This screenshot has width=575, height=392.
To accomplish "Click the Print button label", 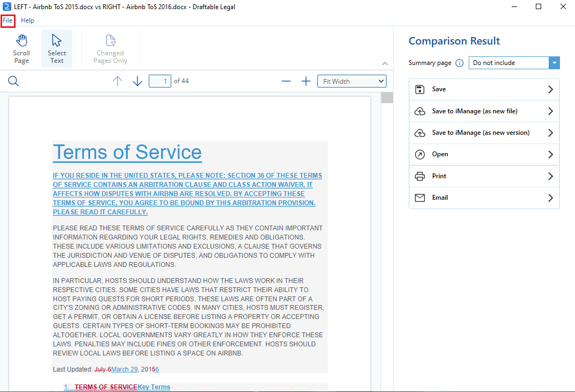I will click(x=439, y=176).
